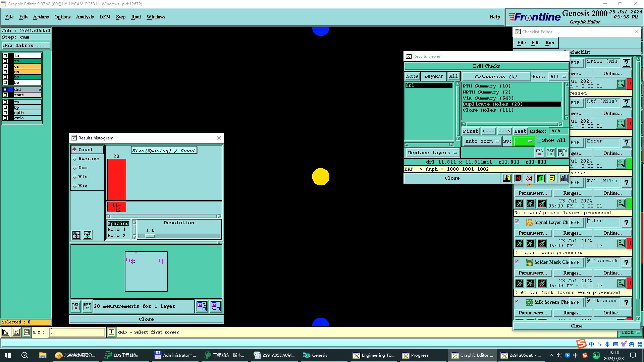The width and height of the screenshot is (644, 362).
Task: Click the UNDO icon in Results viewer
Action: [x=562, y=153]
